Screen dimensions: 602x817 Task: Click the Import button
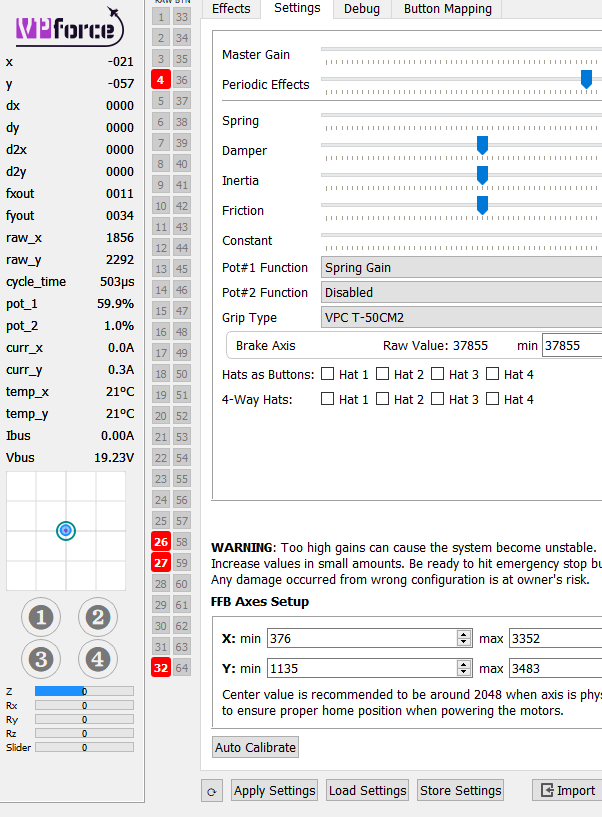pyautogui.click(x=567, y=791)
